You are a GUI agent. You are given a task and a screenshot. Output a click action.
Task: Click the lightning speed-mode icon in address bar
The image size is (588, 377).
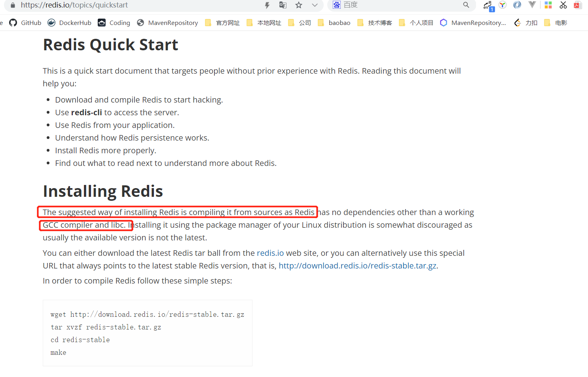267,5
